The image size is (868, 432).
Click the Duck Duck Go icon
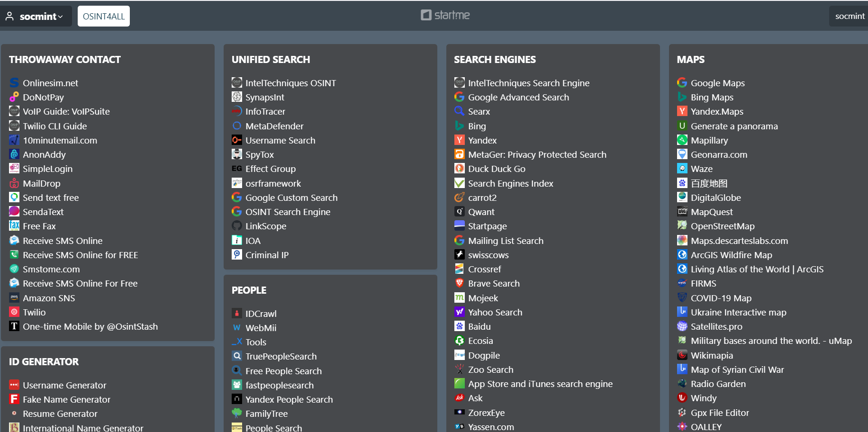460,169
